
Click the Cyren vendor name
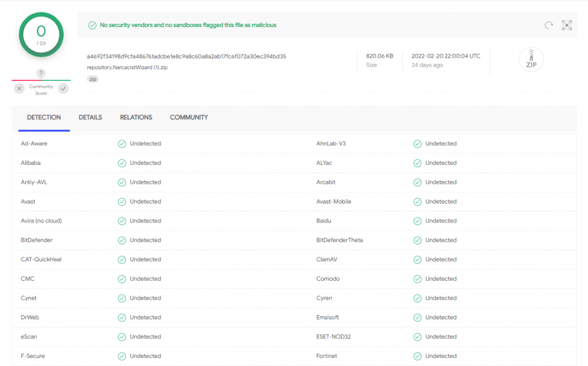(325, 298)
